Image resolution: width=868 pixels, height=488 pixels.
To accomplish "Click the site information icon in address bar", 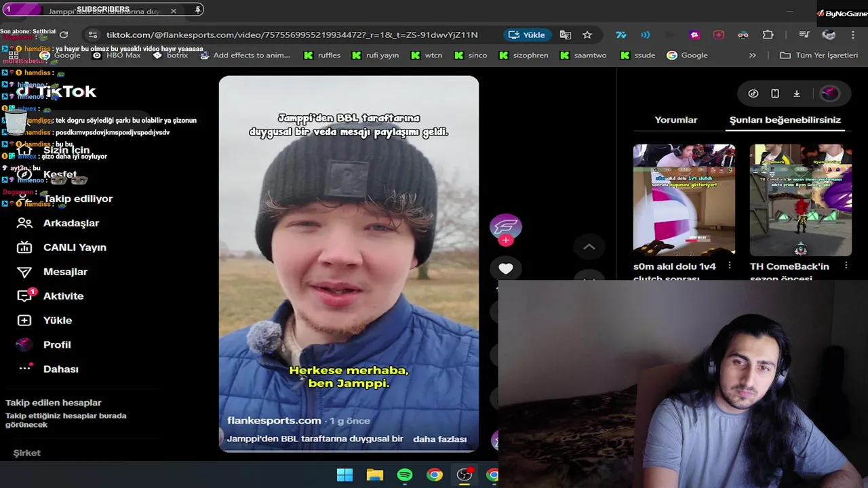I will click(x=93, y=35).
